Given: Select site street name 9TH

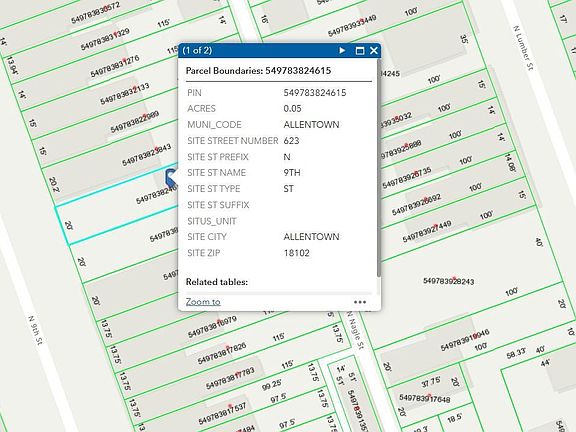Looking at the screenshot, I should (292, 173).
